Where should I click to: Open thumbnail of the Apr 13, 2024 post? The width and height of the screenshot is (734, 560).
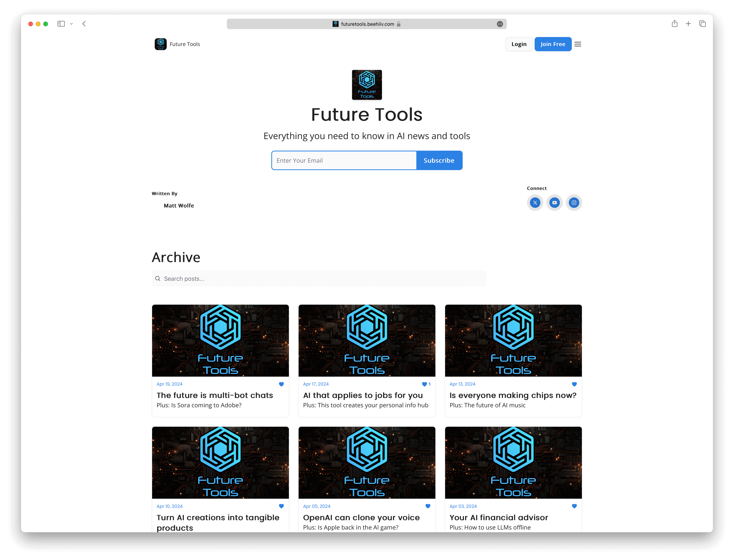(513, 341)
